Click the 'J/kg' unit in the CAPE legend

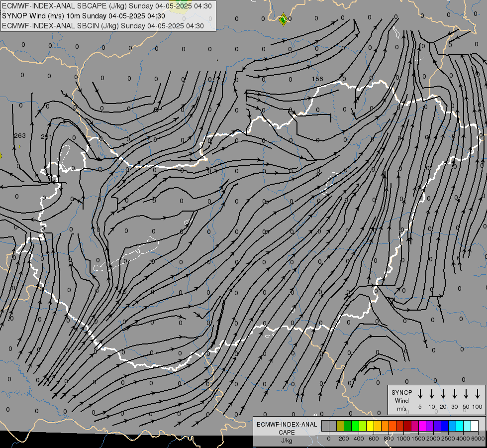287,441
